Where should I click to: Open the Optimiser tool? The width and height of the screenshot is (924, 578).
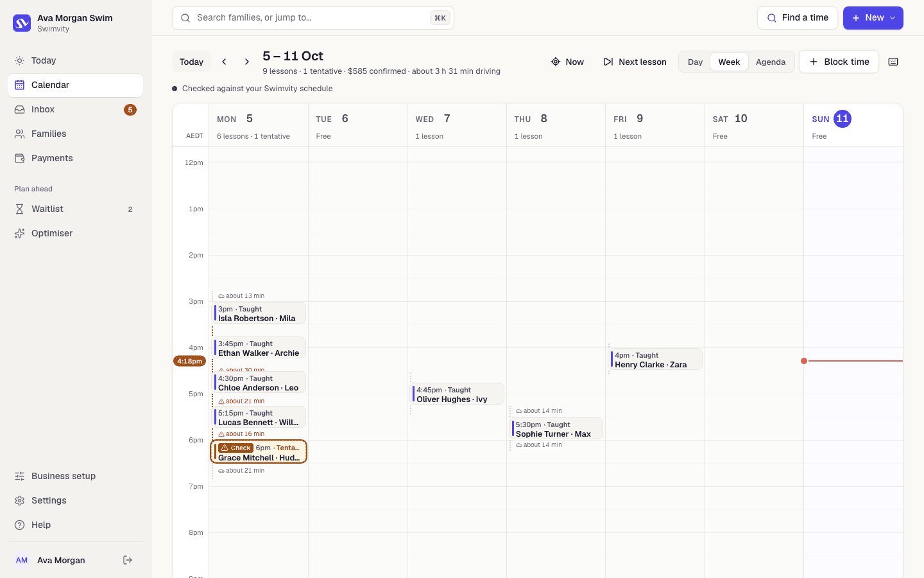[x=75, y=233]
